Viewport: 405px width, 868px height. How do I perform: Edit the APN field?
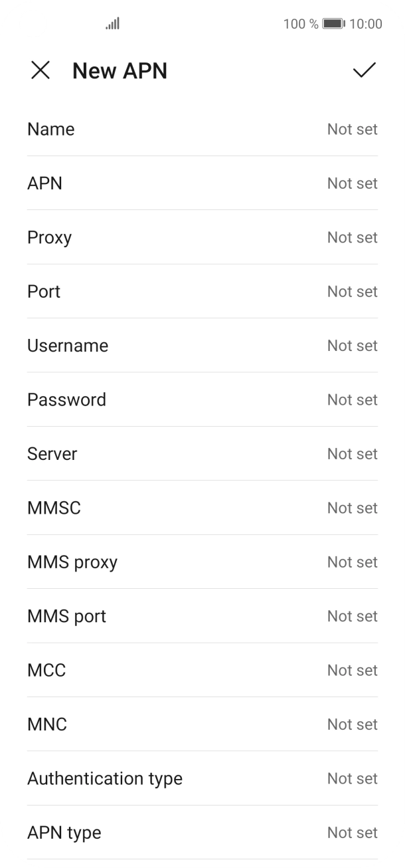[202, 183]
